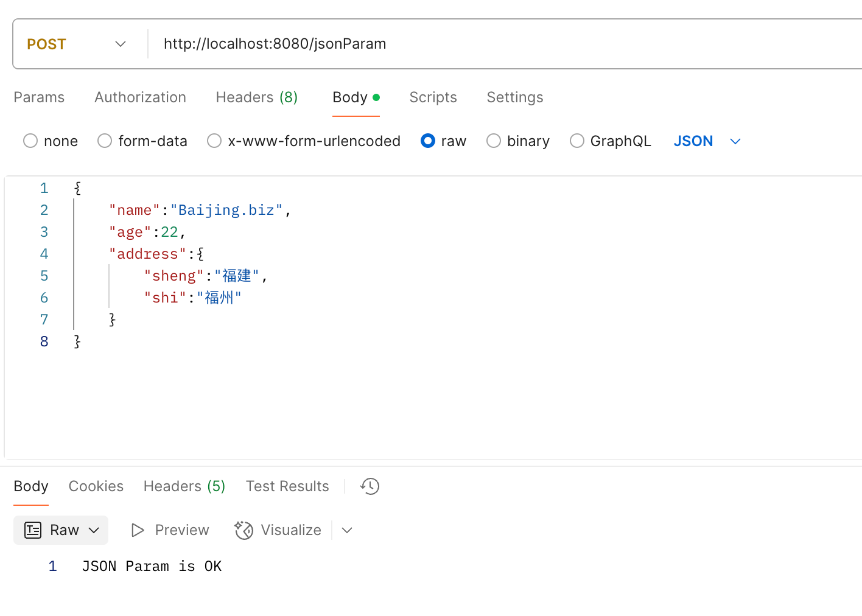Expand the Raw response view dropdown

pyautogui.click(x=94, y=530)
